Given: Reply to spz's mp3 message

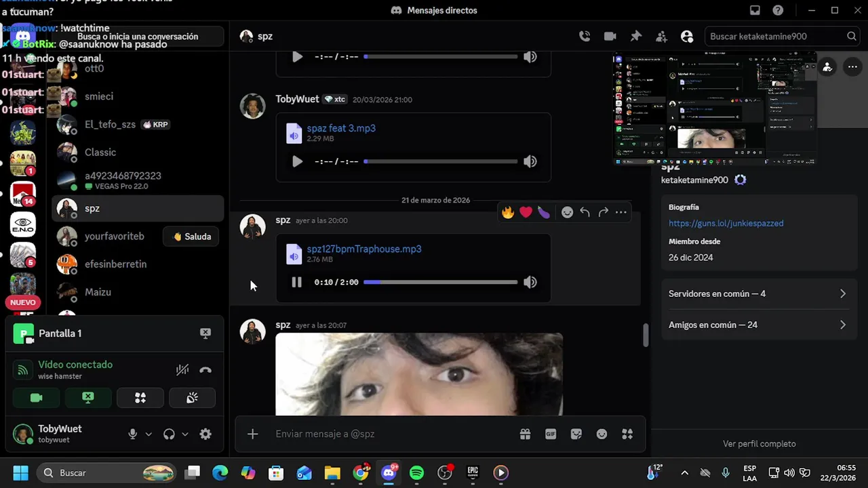Looking at the screenshot, I should tap(585, 212).
